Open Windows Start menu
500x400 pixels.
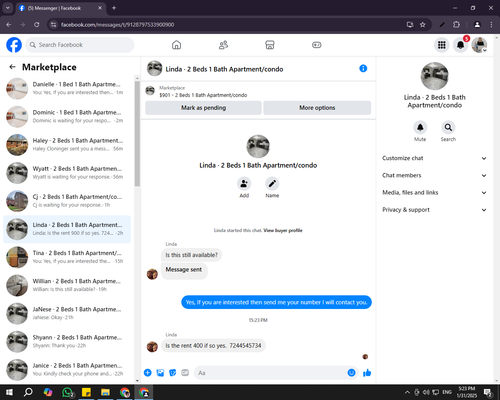[x=9, y=392]
